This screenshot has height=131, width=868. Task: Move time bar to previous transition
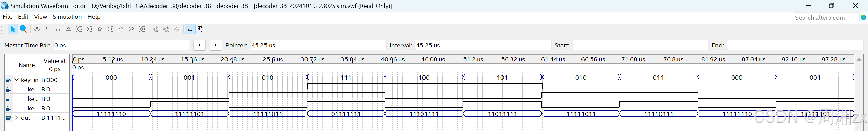[199, 45]
